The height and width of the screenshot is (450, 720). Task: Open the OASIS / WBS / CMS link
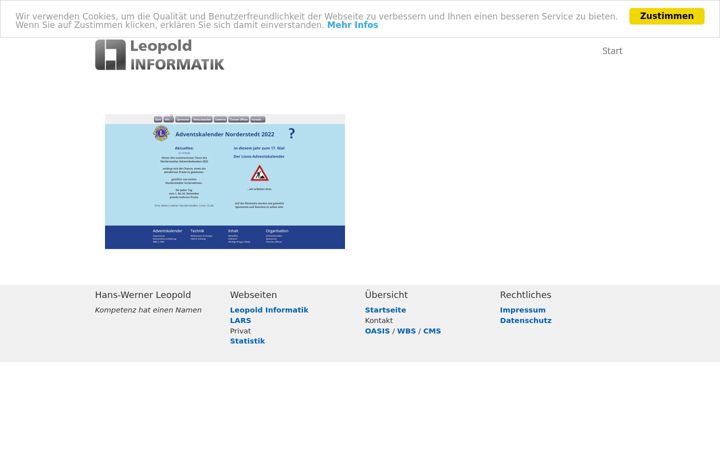(403, 331)
